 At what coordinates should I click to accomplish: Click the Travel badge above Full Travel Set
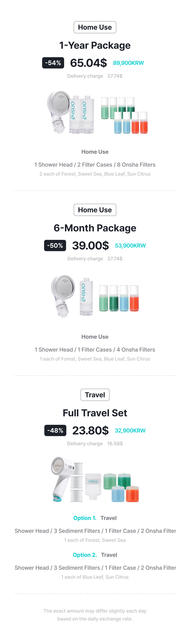click(x=95, y=395)
